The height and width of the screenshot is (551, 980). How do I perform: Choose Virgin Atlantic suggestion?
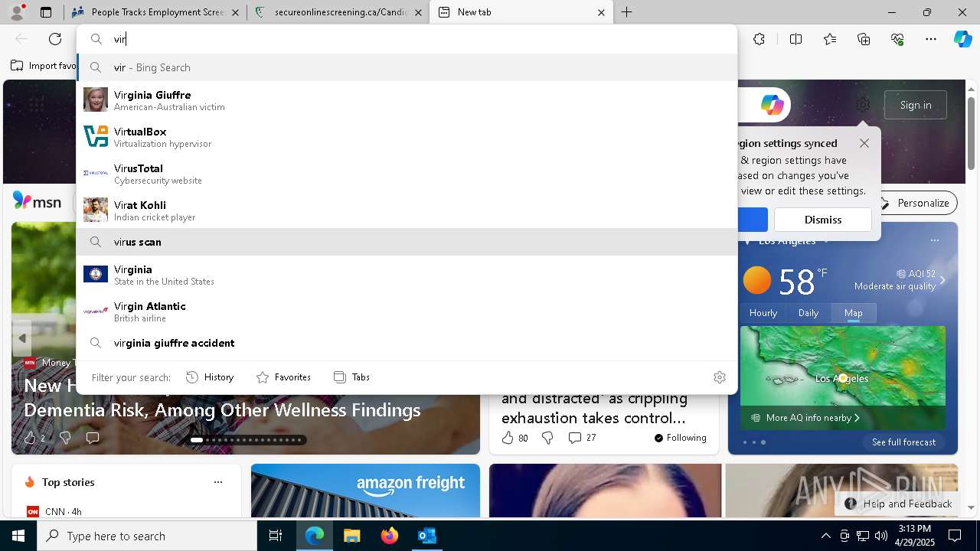point(407,311)
